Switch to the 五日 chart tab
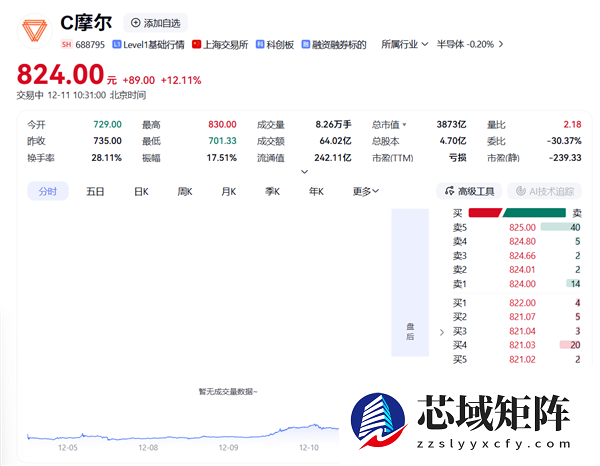The height and width of the screenshot is (466, 600). coord(95,191)
